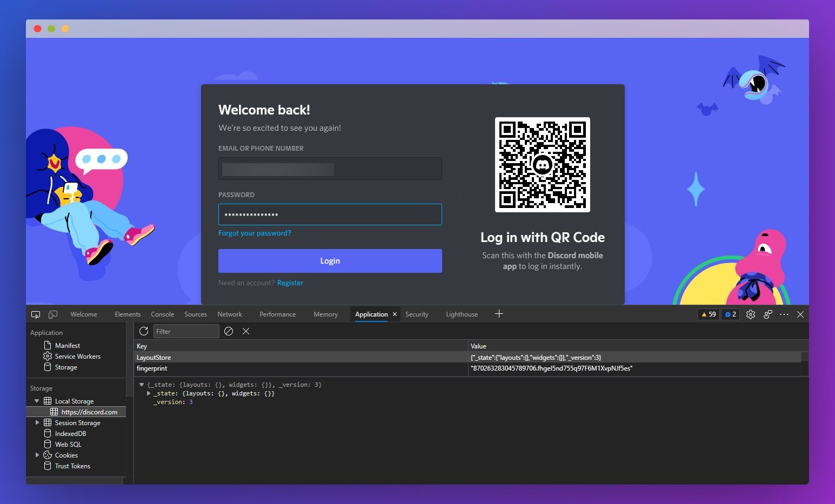The width and height of the screenshot is (835, 504).
Task: Click the Key column header
Action: [301, 346]
